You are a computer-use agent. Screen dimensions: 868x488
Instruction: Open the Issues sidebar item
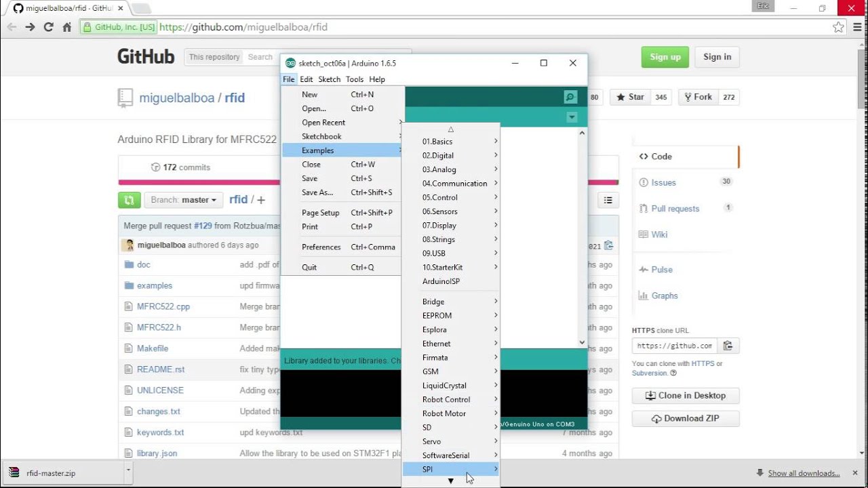click(686, 182)
